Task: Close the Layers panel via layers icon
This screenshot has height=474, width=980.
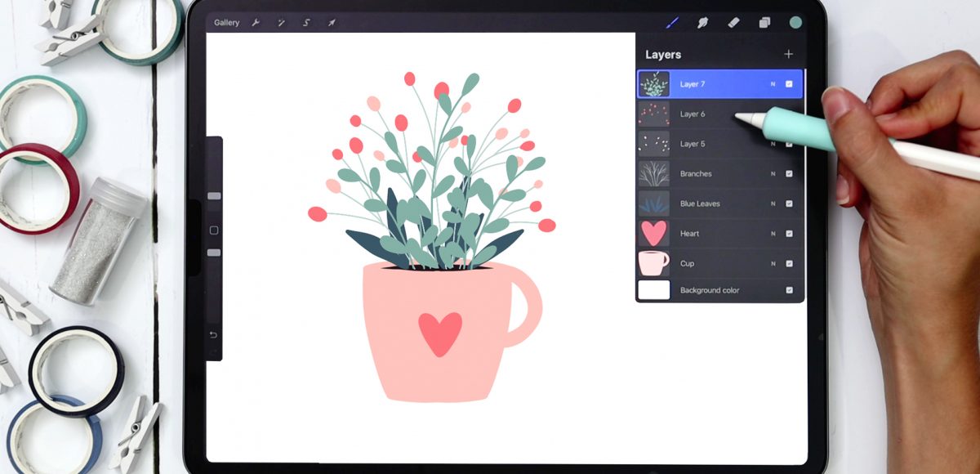Action: [764, 23]
